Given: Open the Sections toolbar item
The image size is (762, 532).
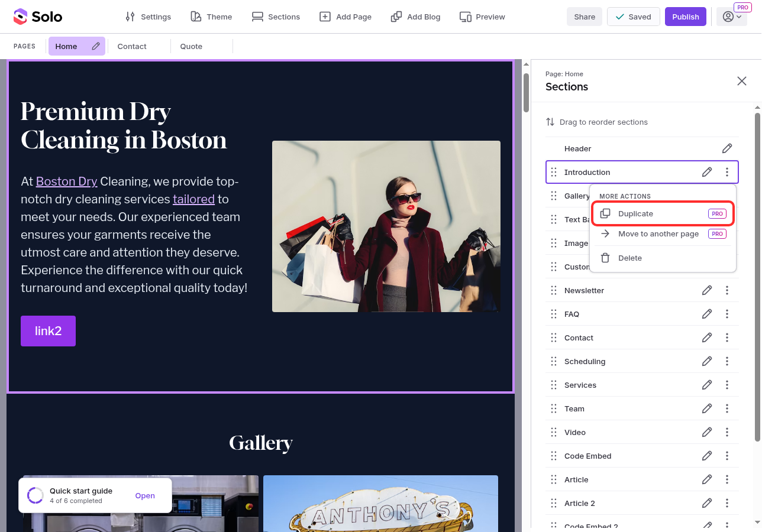Looking at the screenshot, I should point(276,17).
